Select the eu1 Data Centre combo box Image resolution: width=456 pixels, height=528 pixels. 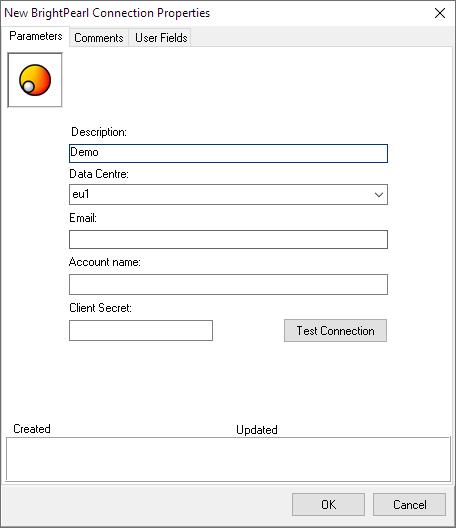tap(228, 195)
